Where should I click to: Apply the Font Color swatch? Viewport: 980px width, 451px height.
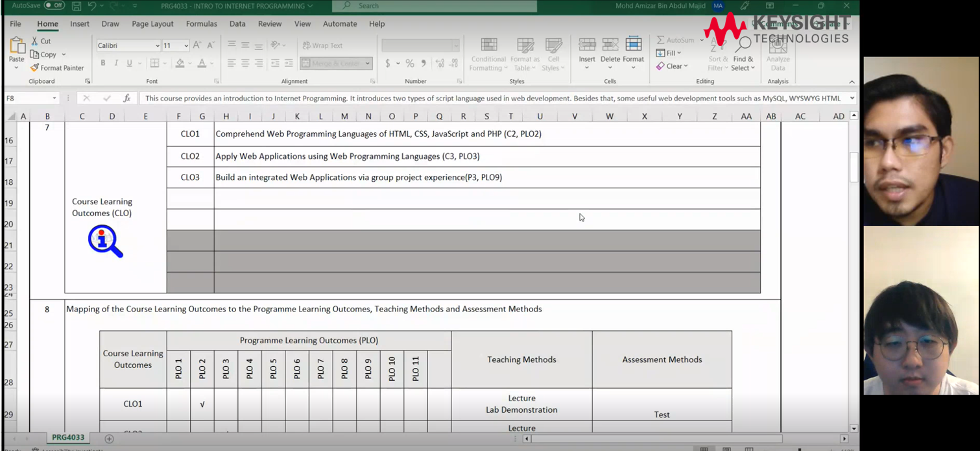(x=202, y=63)
